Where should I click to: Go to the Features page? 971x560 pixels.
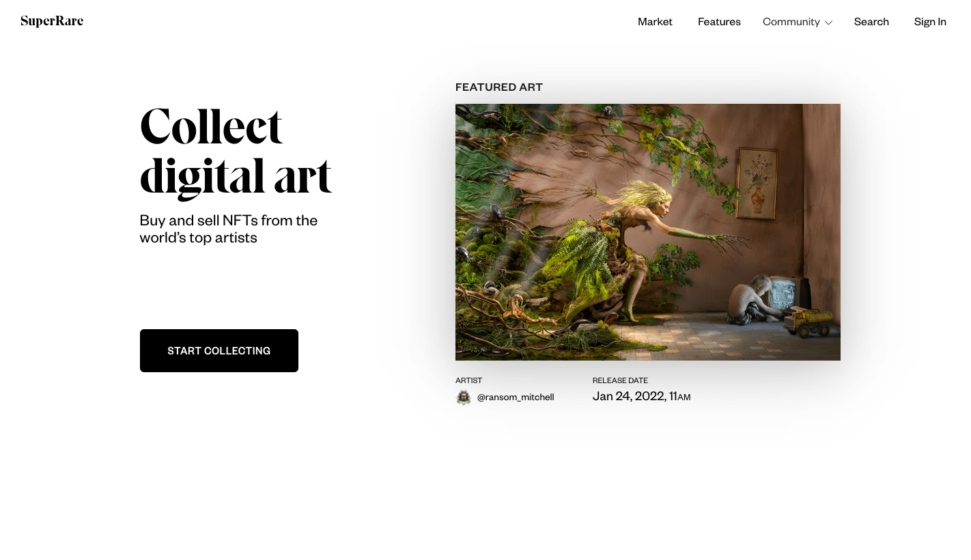pyautogui.click(x=719, y=21)
